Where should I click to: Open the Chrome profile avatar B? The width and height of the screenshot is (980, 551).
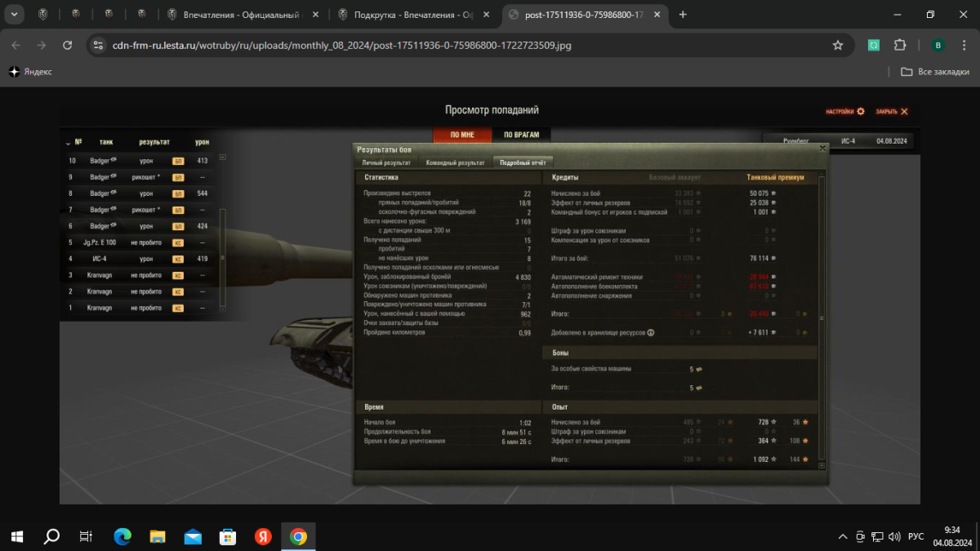938,46
